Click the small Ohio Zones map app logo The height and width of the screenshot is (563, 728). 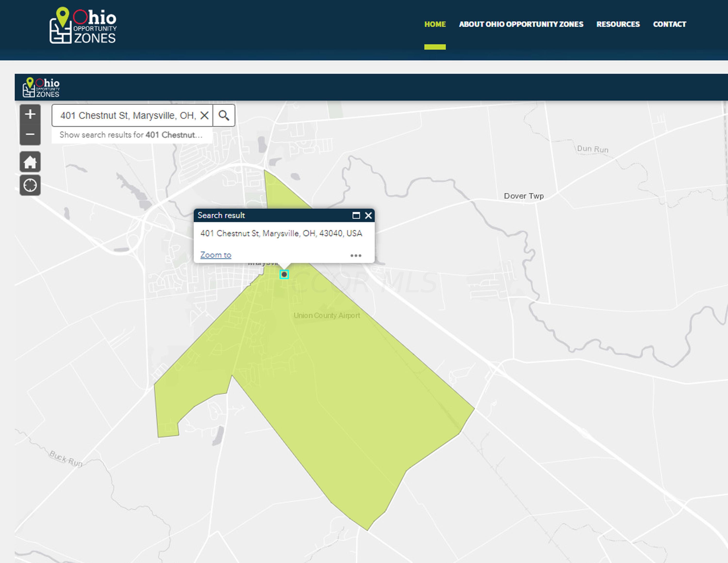click(41, 87)
